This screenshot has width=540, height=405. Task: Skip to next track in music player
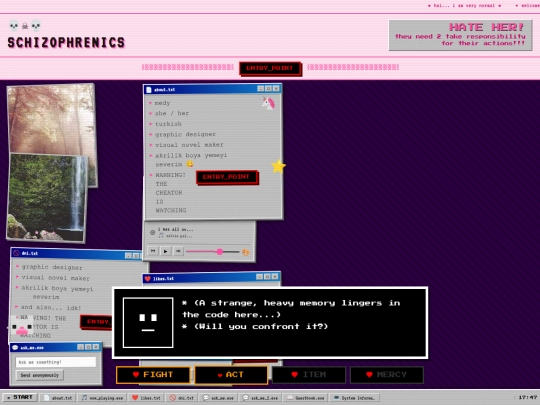pos(178,251)
